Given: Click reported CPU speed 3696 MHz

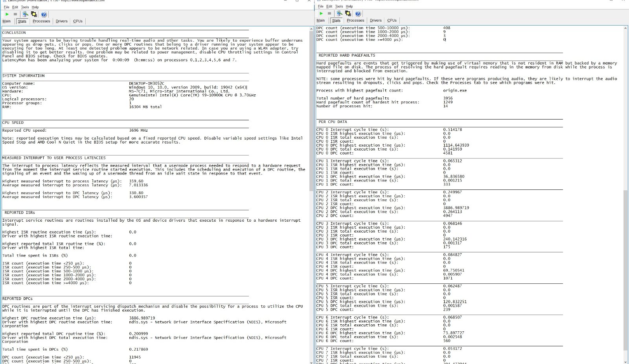Looking at the screenshot, I should tap(138, 131).
